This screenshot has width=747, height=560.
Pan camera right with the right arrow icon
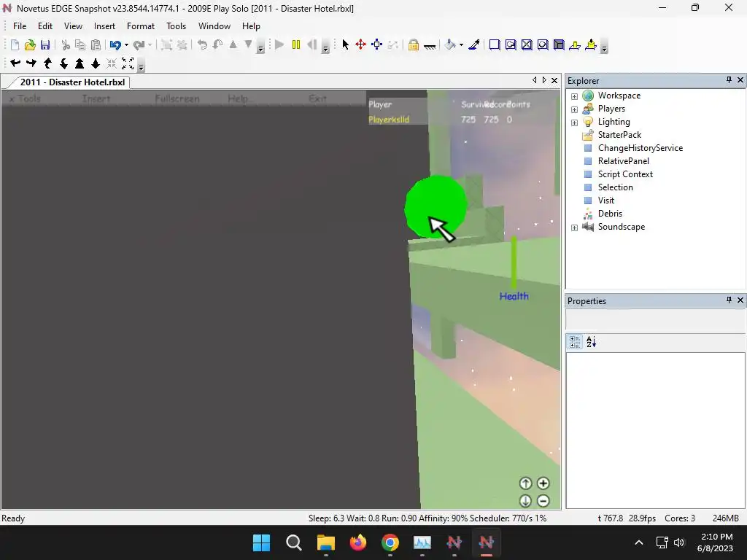[31, 63]
